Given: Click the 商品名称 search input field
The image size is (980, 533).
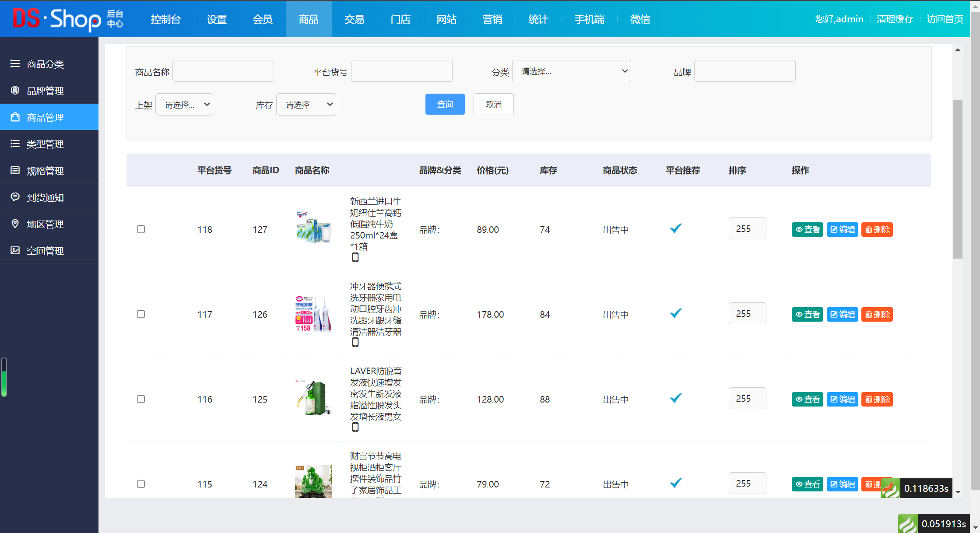Looking at the screenshot, I should coord(223,71).
